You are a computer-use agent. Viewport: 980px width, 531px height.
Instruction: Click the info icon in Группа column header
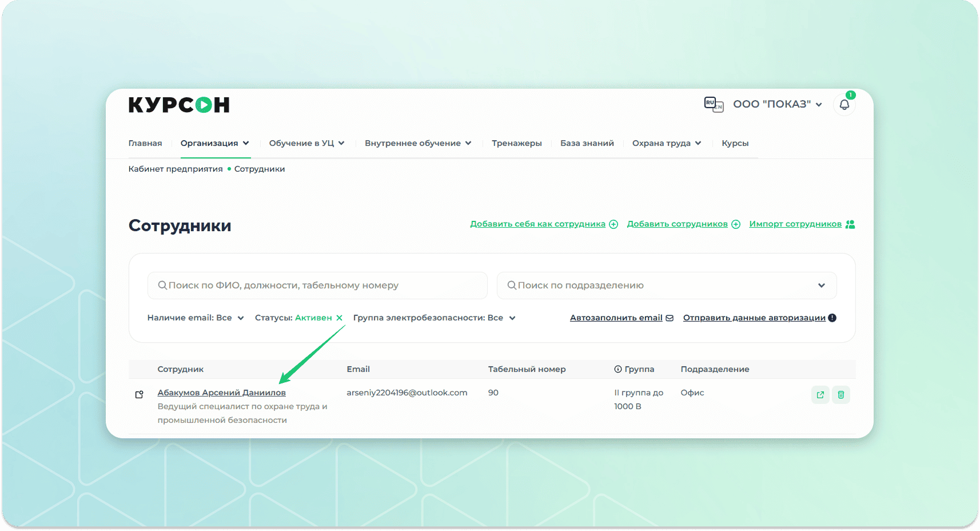pos(618,370)
